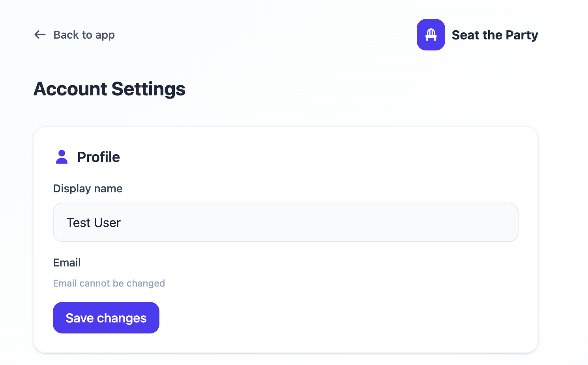The image size is (588, 365).
Task: Click the Account Settings heading
Action: pyautogui.click(x=110, y=89)
